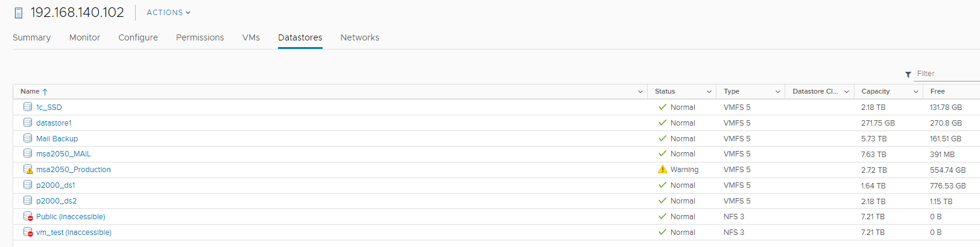Open the msa2050_MAIL datastore link
The image size is (980, 247).
coord(63,154)
